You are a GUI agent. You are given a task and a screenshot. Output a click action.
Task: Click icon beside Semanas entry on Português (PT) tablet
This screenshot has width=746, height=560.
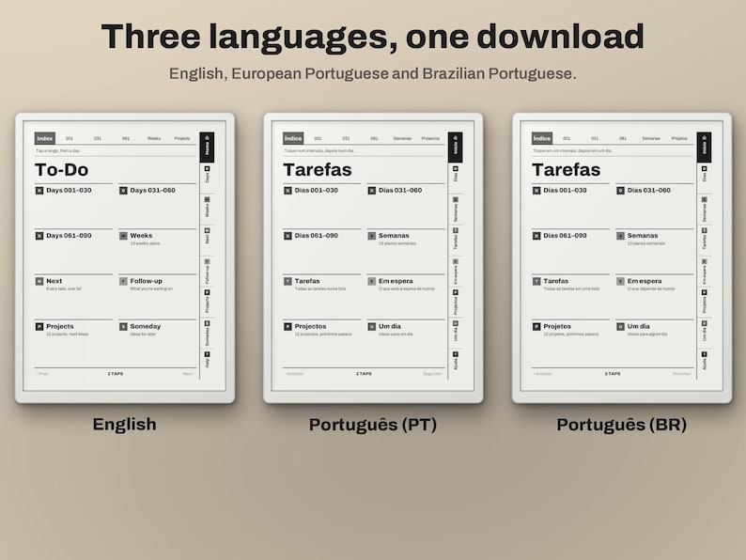tap(372, 236)
